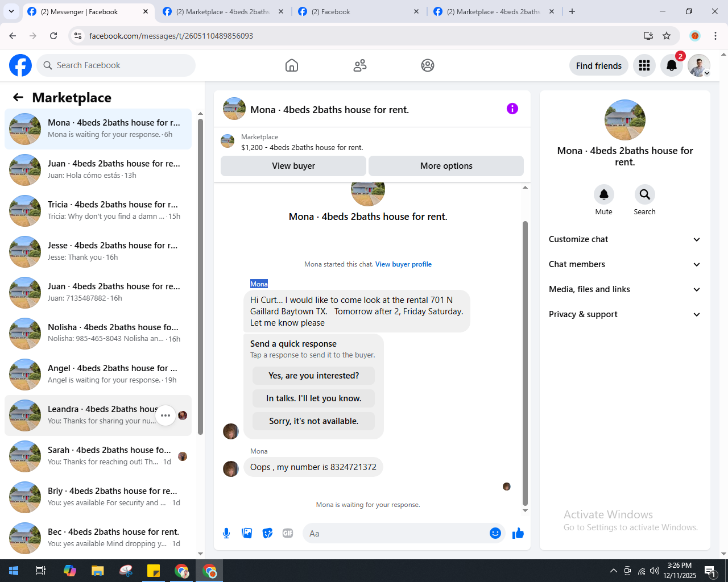Switch to the second tab, Marketplace 4beds
Viewport: 728px width, 582px height.
pyautogui.click(x=223, y=11)
